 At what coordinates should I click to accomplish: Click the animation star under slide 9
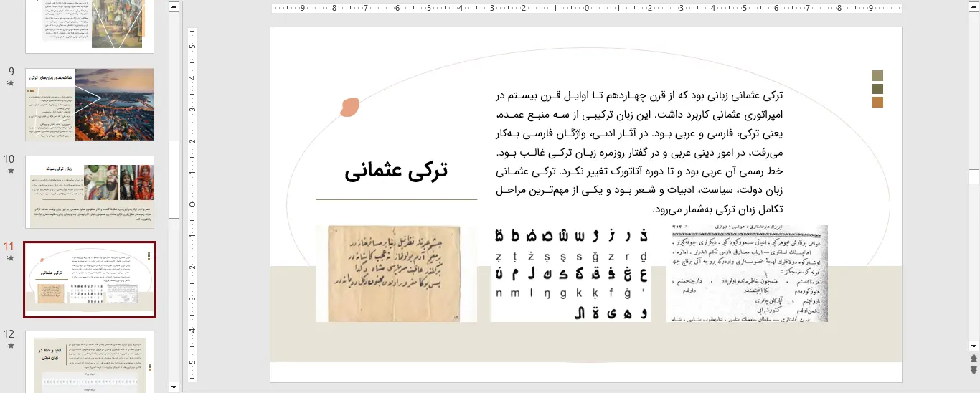[x=10, y=83]
